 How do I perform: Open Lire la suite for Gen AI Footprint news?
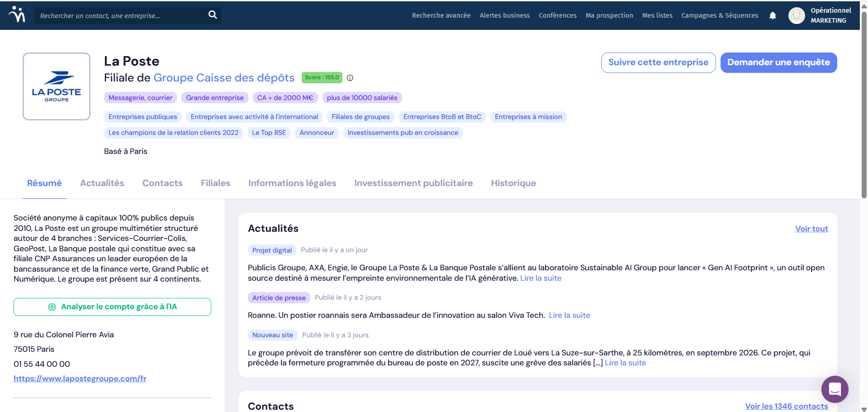541,278
